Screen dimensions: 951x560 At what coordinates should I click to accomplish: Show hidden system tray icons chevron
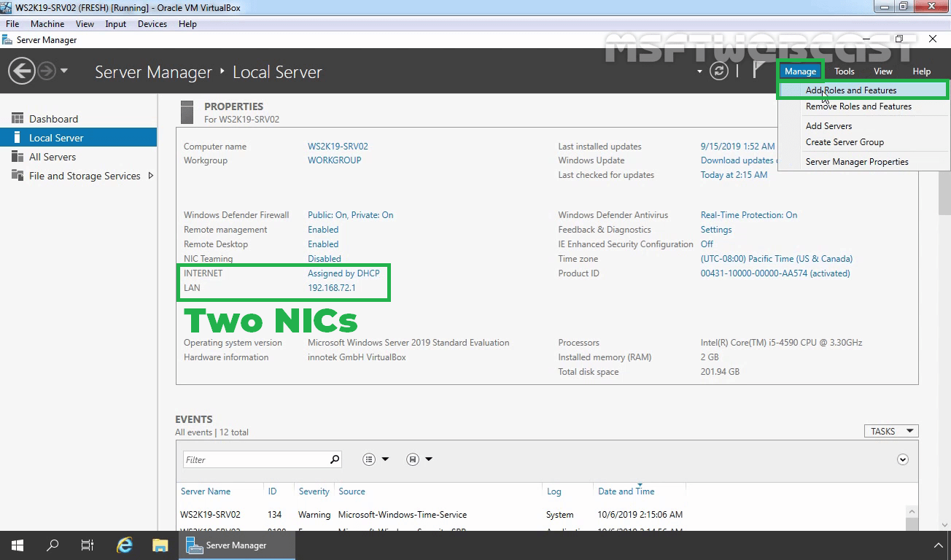click(939, 545)
